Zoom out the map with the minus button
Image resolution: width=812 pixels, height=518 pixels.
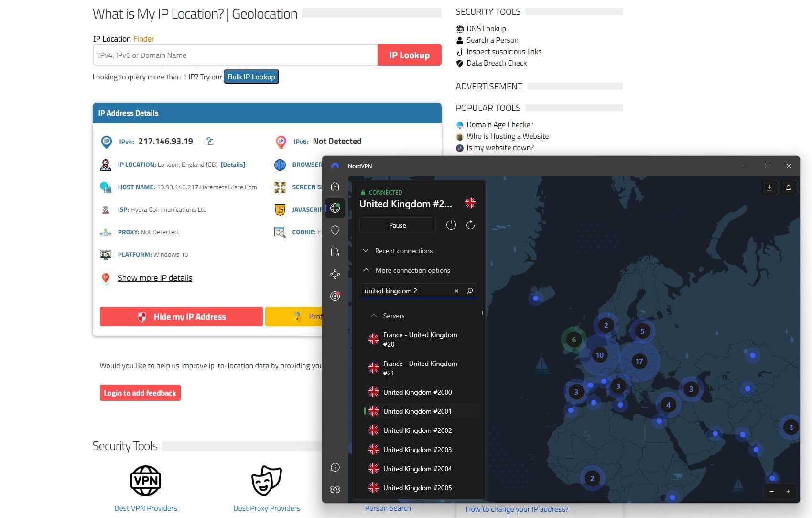(772, 491)
